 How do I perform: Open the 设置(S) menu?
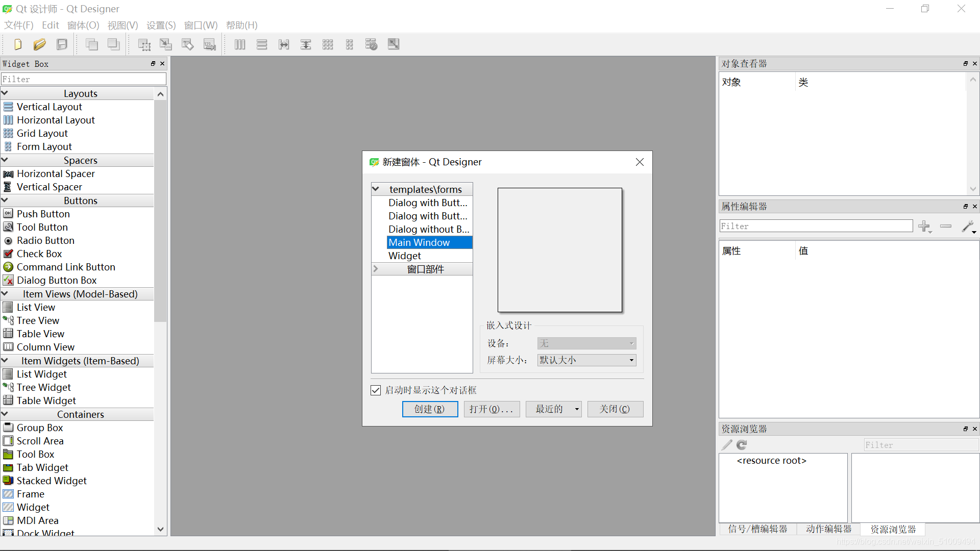pos(161,26)
